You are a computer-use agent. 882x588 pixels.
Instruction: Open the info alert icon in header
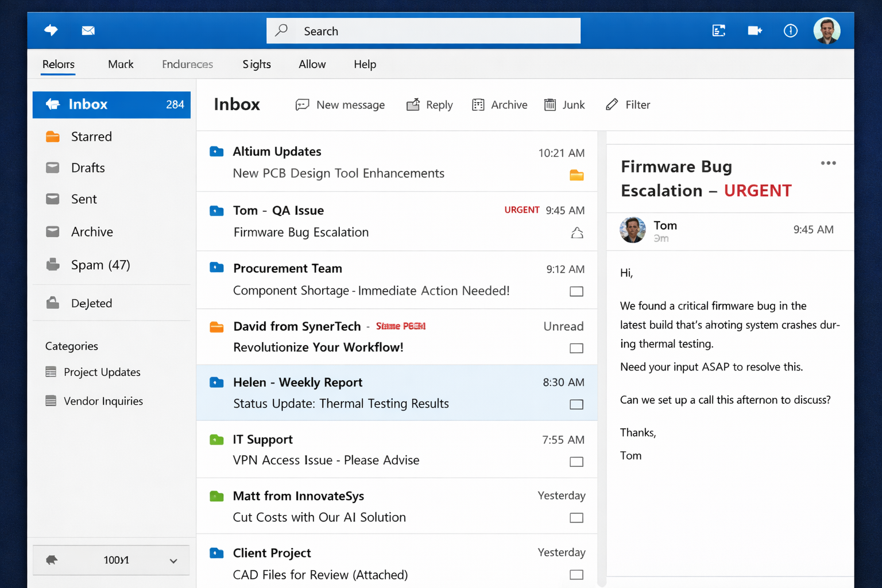[x=790, y=30]
